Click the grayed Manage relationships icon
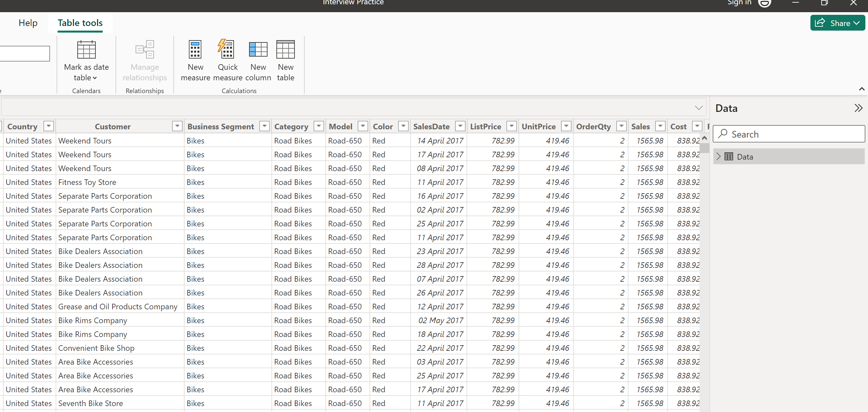This screenshot has height=412, width=868. pos(144,49)
